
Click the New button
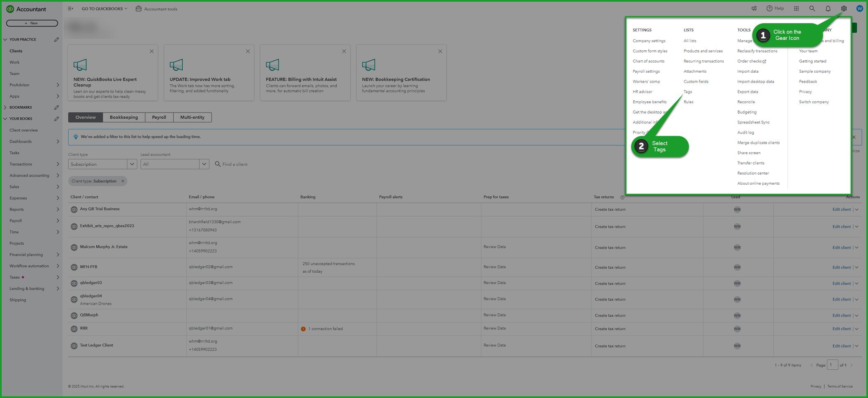(x=32, y=23)
